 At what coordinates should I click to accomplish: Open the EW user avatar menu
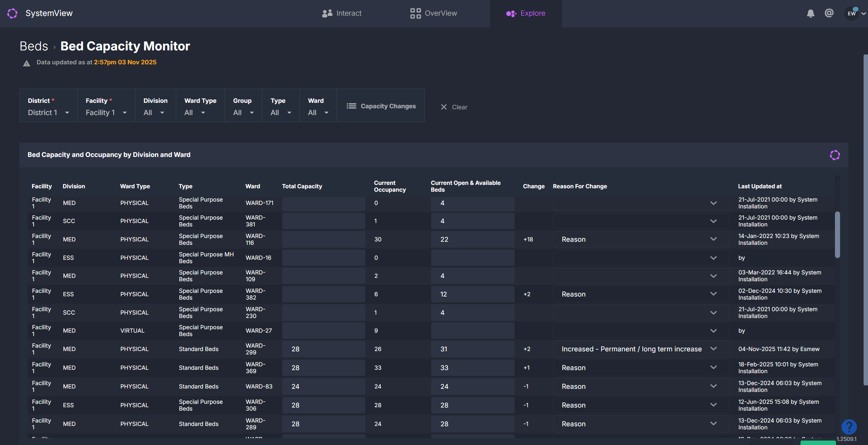click(852, 14)
